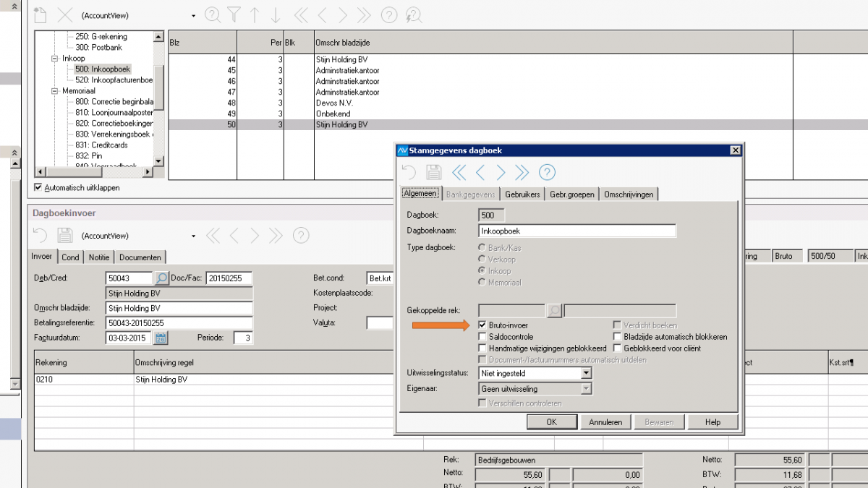Collapse the Memoriaal tree node
This screenshot has width=868, height=488.
click(x=54, y=91)
